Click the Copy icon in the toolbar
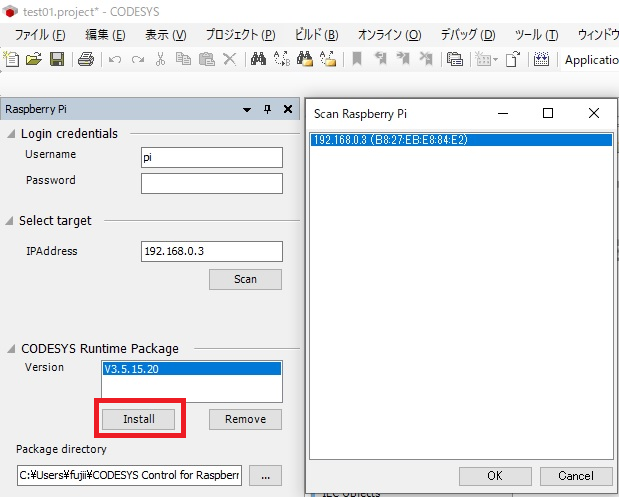This screenshot has width=619, height=497. click(183, 59)
